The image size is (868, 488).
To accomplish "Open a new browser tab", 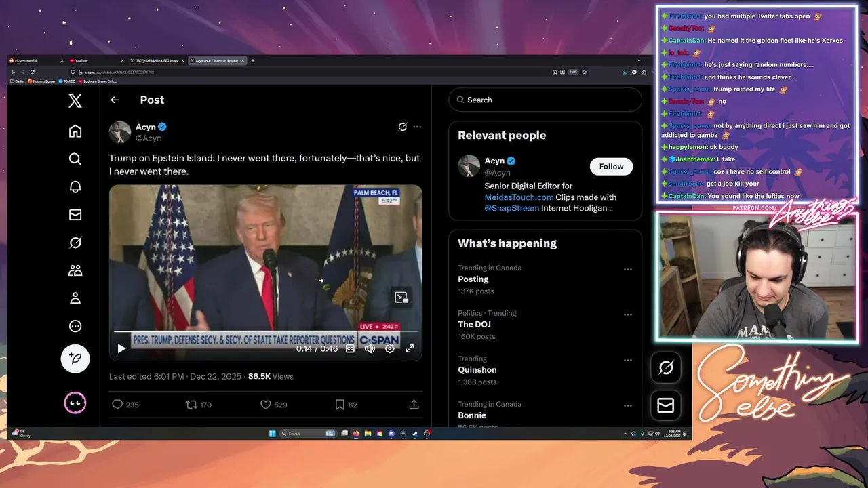I will tap(253, 60).
